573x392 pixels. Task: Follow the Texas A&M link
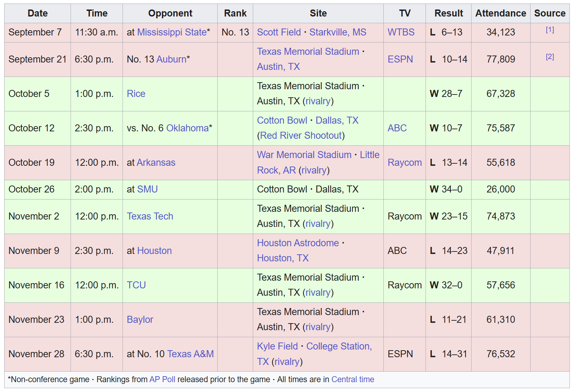[x=190, y=354]
